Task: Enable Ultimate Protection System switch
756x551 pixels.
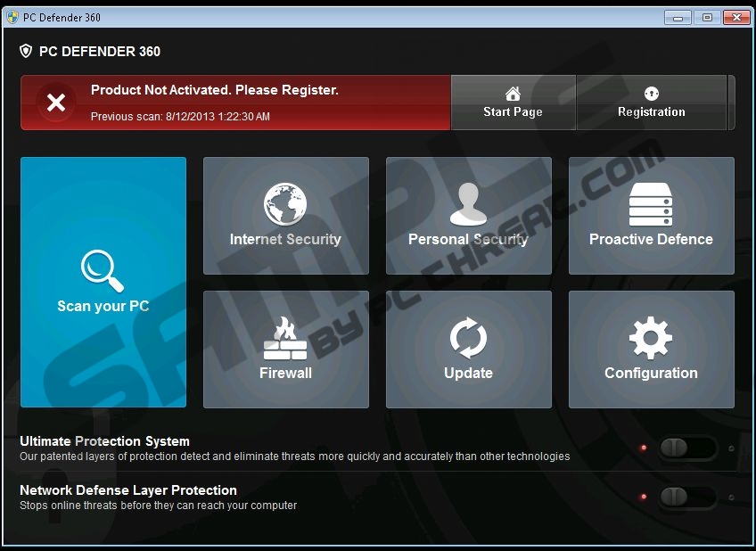Action: click(x=687, y=448)
